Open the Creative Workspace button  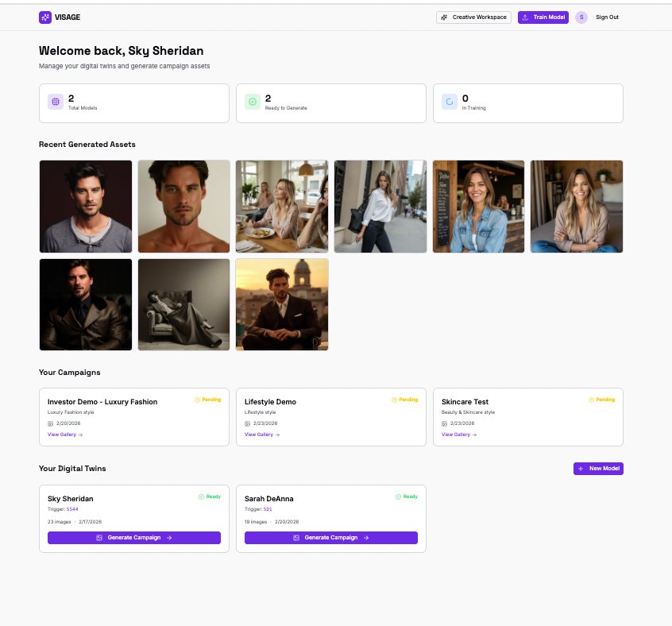(473, 17)
